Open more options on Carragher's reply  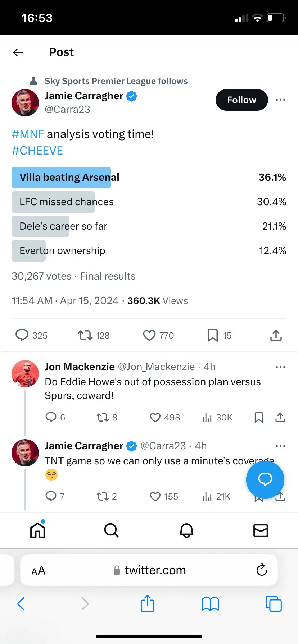tap(280, 446)
